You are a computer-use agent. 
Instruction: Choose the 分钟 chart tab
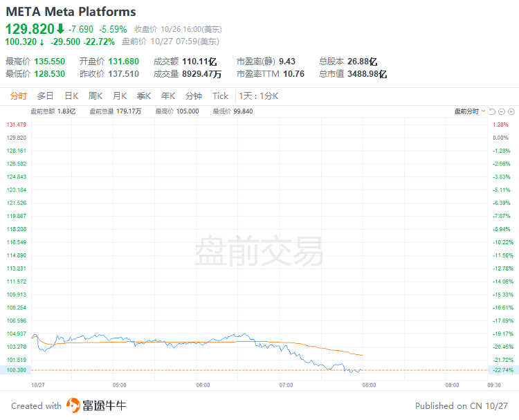pyautogui.click(x=194, y=96)
